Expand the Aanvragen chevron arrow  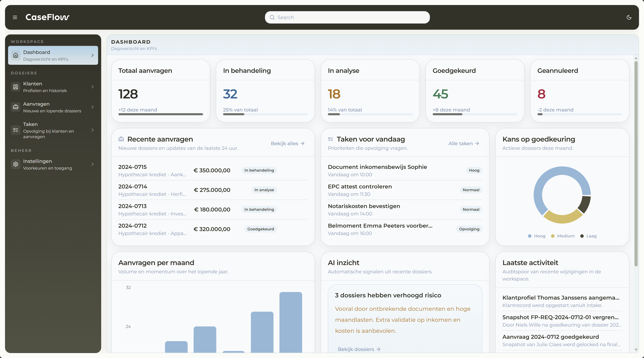tap(92, 107)
